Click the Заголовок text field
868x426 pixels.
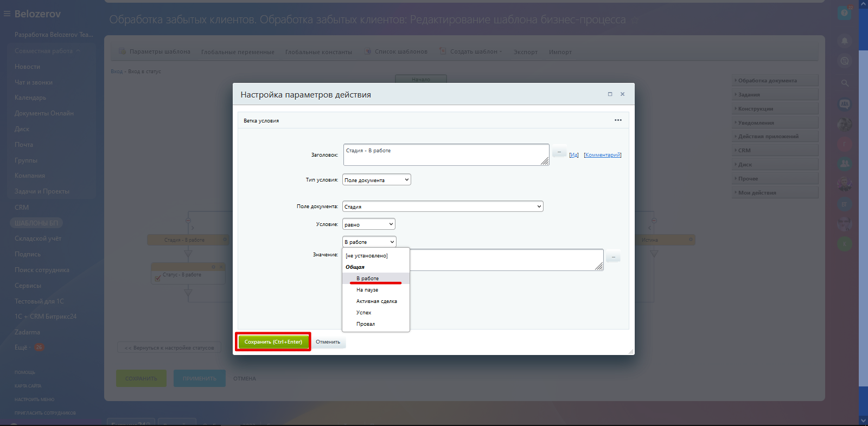pyautogui.click(x=446, y=154)
